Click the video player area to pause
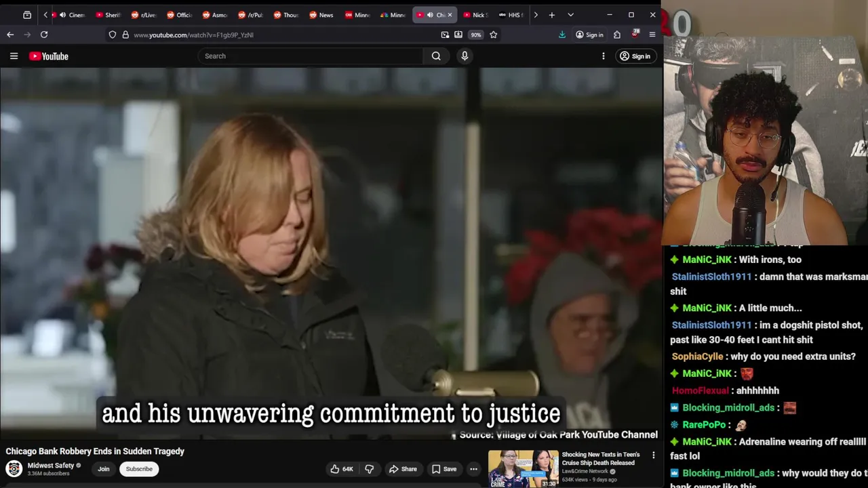 click(331, 253)
